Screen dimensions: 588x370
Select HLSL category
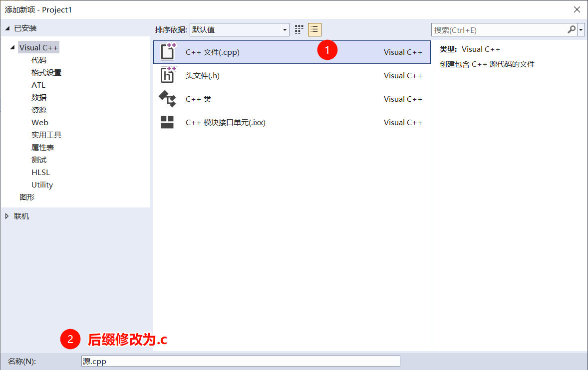click(40, 172)
